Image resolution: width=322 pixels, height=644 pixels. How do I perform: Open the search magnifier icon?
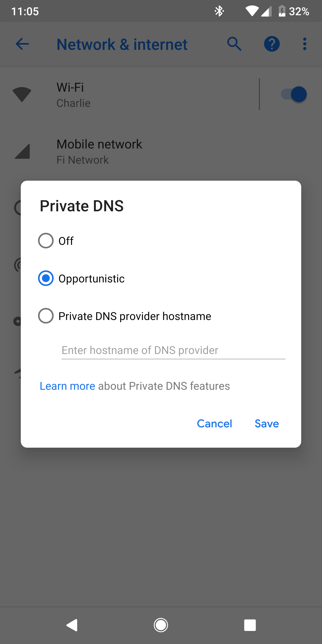(x=234, y=44)
